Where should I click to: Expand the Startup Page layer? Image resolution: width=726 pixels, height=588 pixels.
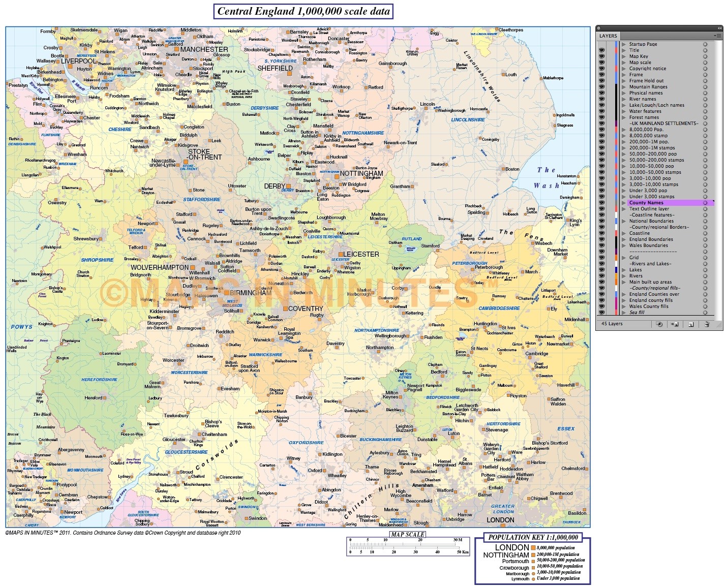[x=624, y=44]
